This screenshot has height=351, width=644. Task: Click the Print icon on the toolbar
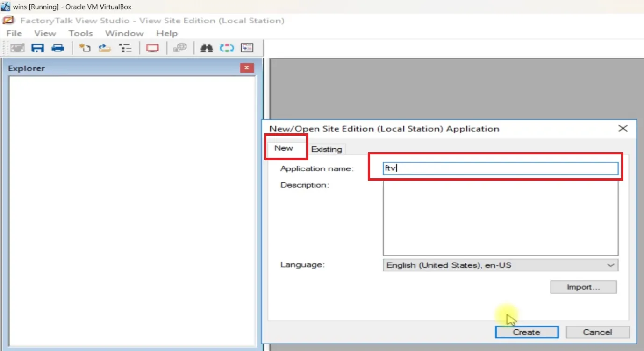58,47
